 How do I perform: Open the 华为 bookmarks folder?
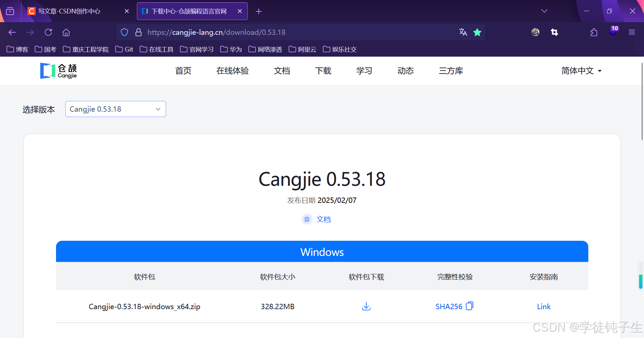[x=231, y=49]
